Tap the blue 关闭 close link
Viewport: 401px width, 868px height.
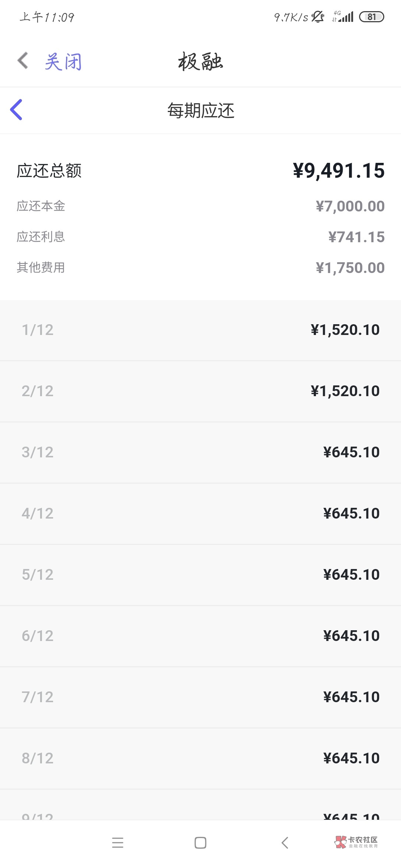pos(63,62)
